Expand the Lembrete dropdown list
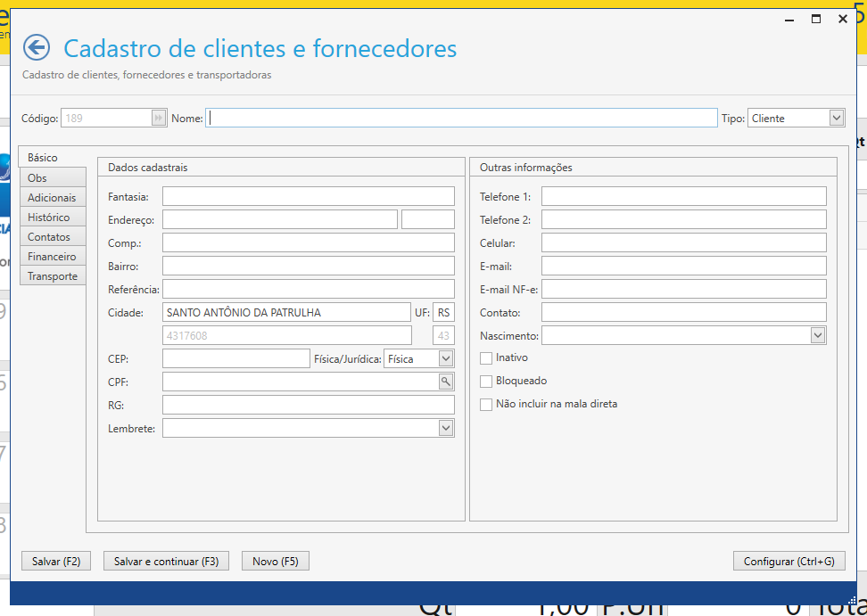Image resolution: width=867 pixels, height=616 pixels. coord(446,428)
